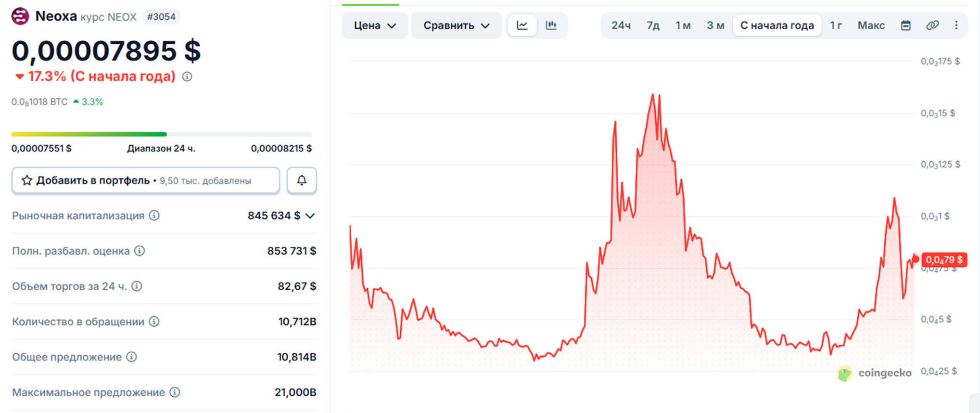Screen dimensions: 980x413
Task: Show info for Рыночная капитализация
Action: [x=154, y=216]
